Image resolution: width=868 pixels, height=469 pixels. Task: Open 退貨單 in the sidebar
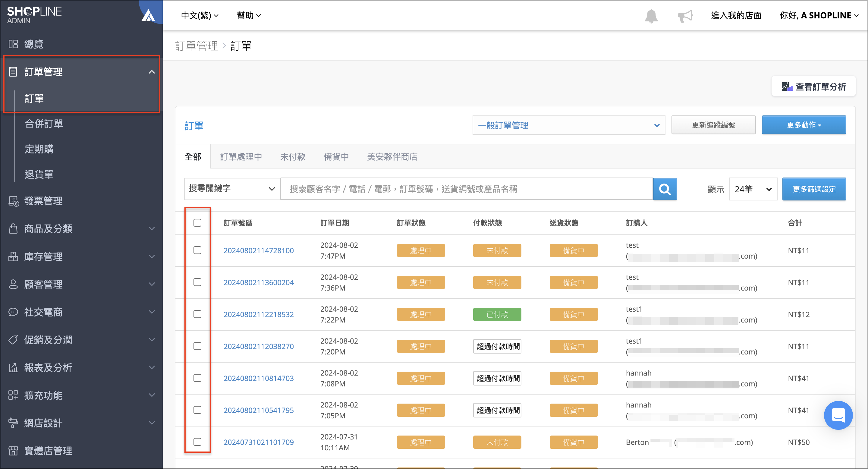39,174
